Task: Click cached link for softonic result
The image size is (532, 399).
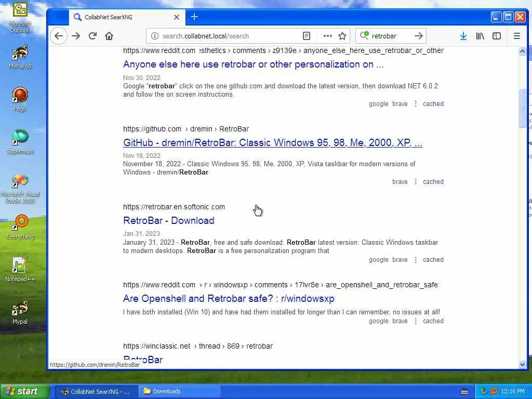Action: 433,260
